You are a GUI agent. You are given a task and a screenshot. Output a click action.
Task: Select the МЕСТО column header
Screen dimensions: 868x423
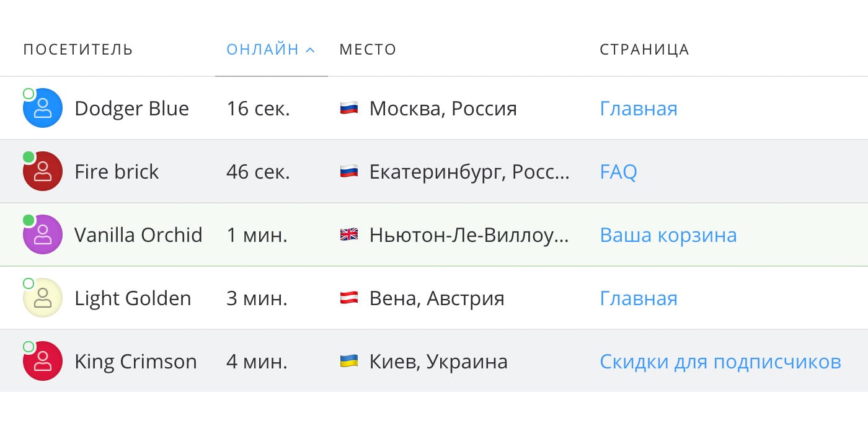pyautogui.click(x=367, y=49)
